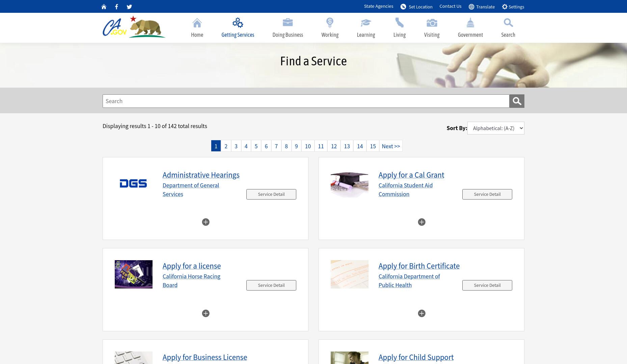This screenshot has height=364, width=627.
Task: Open Administrative Hearings link
Action: [x=201, y=175]
